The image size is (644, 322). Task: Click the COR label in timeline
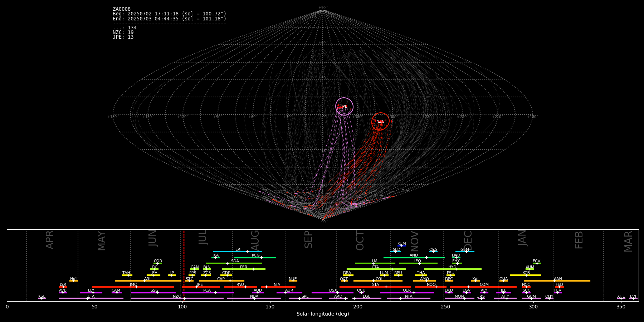158,261
